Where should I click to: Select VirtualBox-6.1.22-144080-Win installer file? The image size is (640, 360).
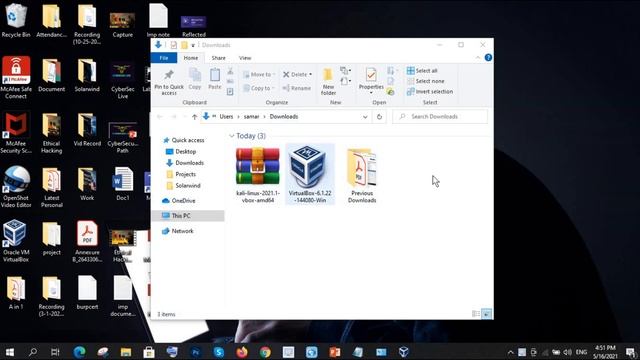(x=310, y=175)
